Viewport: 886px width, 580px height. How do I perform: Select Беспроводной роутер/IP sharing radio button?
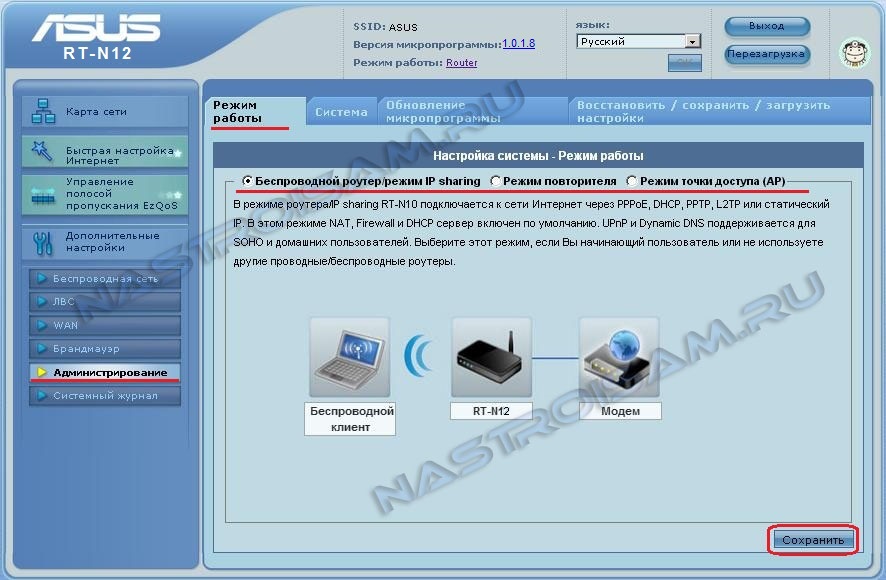(x=248, y=181)
